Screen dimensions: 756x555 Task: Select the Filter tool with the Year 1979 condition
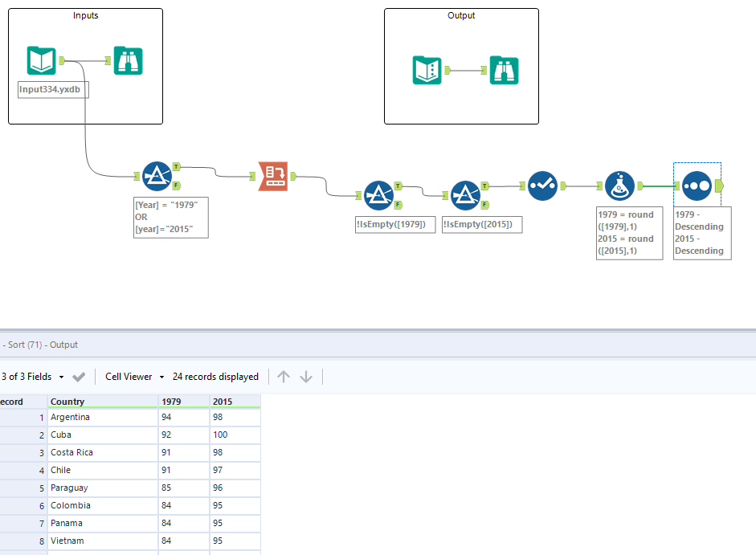point(158,176)
